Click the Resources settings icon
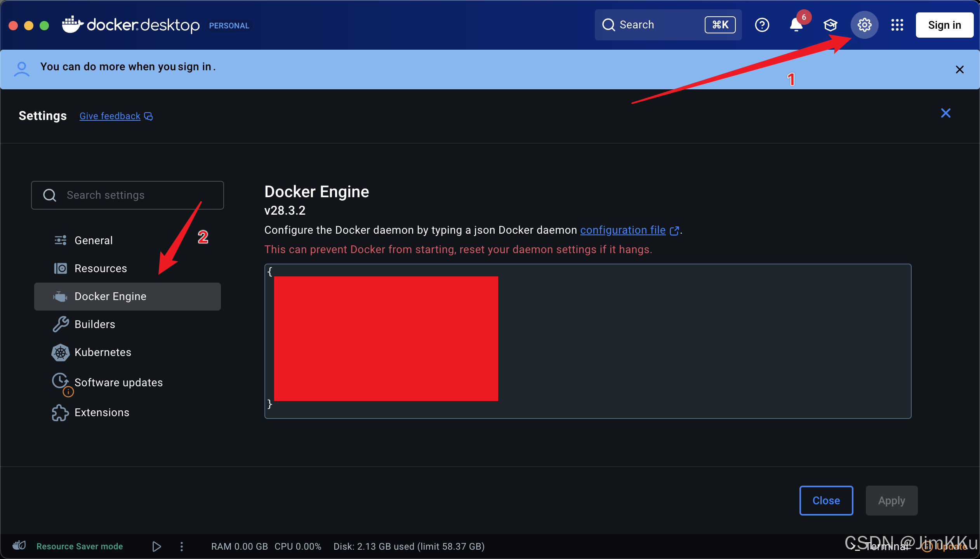980x559 pixels. [60, 268]
